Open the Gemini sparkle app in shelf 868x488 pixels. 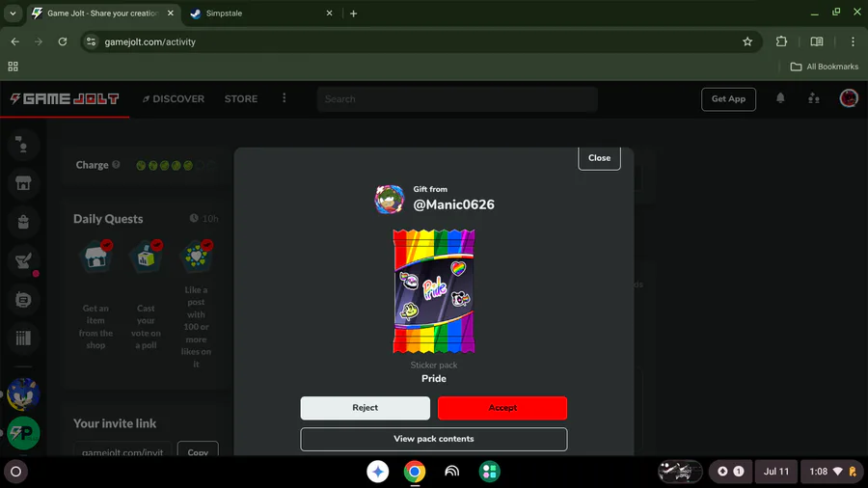tap(377, 472)
